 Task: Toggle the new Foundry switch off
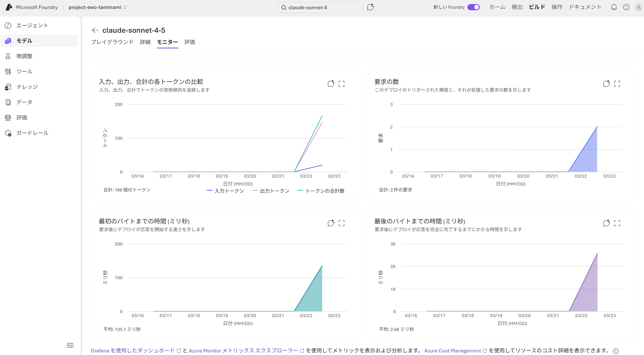pos(474,7)
